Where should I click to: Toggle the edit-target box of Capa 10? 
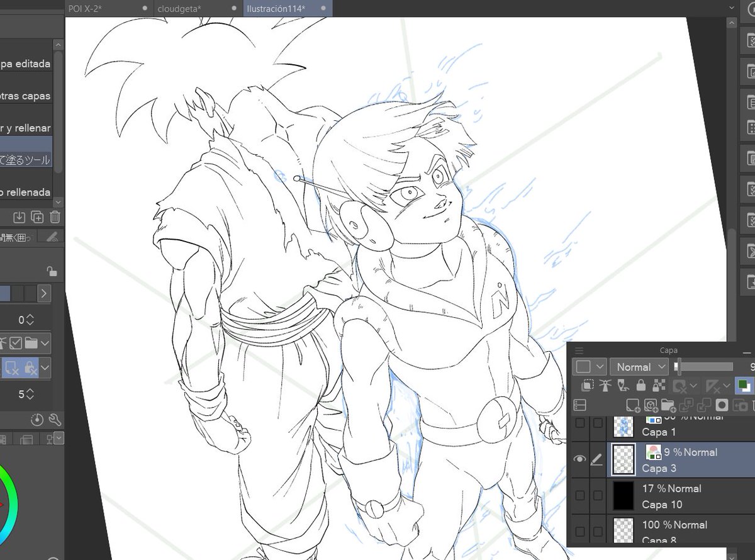(598, 495)
